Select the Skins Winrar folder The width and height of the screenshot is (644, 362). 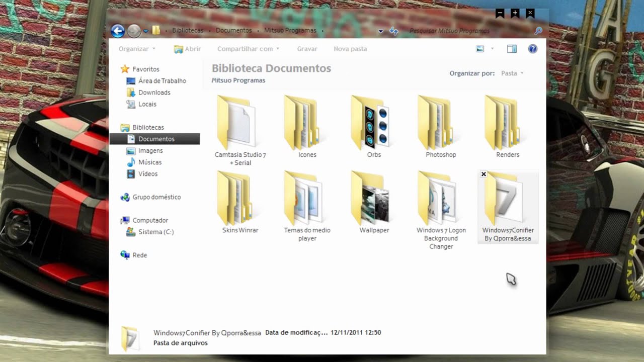pos(240,202)
